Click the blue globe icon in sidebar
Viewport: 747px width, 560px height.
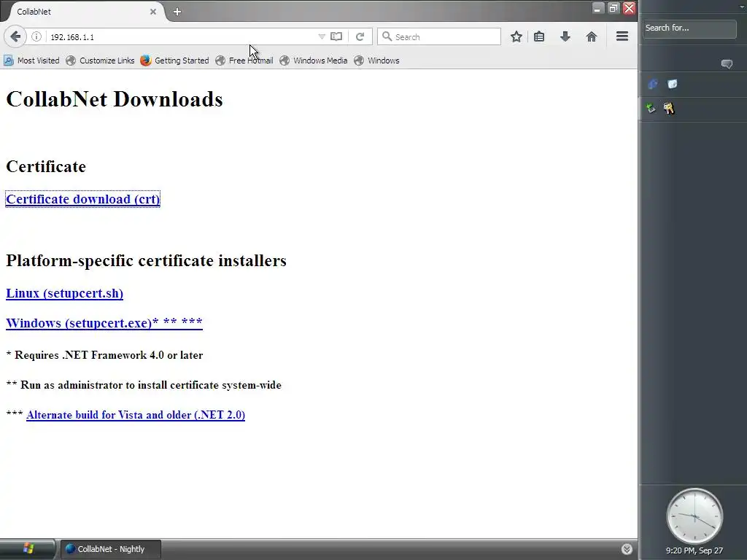tap(653, 85)
